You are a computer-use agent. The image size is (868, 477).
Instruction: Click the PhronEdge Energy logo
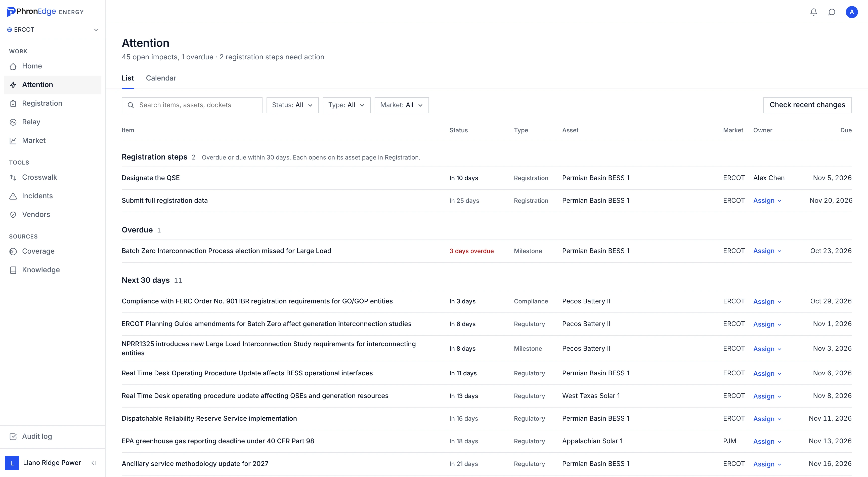[x=45, y=12]
